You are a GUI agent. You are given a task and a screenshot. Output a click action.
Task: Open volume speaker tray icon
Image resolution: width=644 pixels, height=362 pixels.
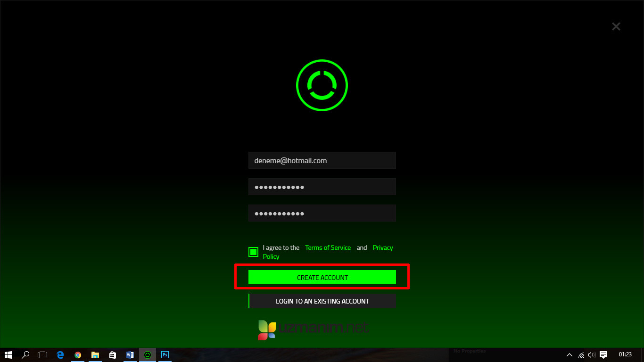click(x=592, y=355)
